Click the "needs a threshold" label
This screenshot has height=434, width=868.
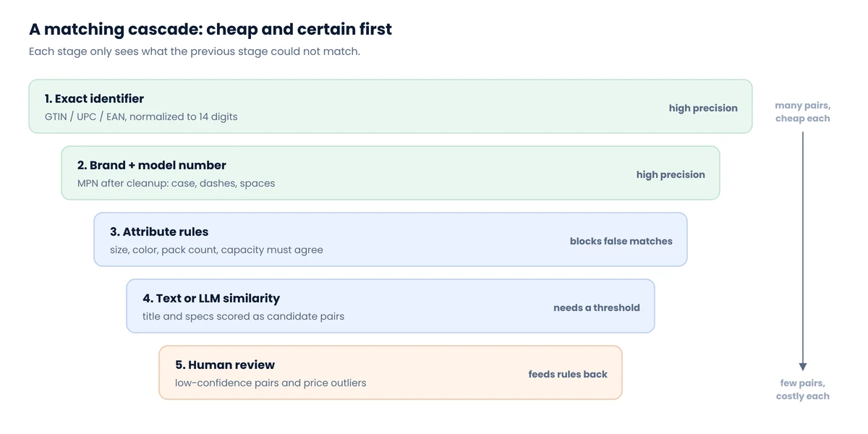pos(597,307)
